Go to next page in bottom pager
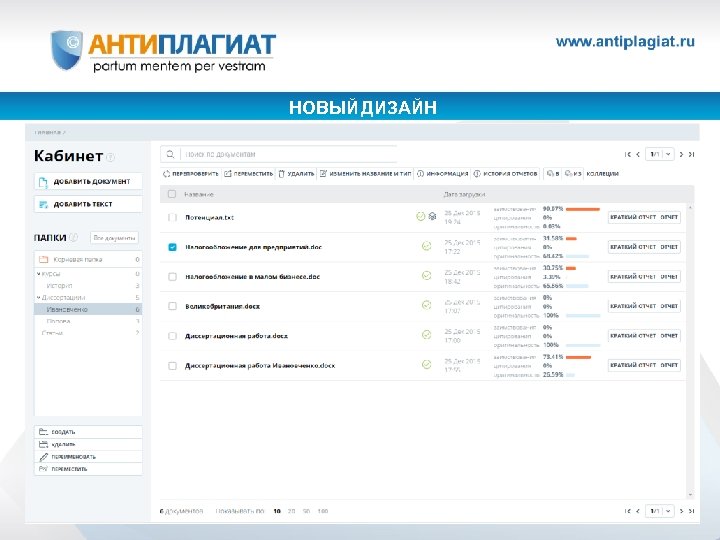Viewport: 720px width, 540px height. (x=681, y=511)
